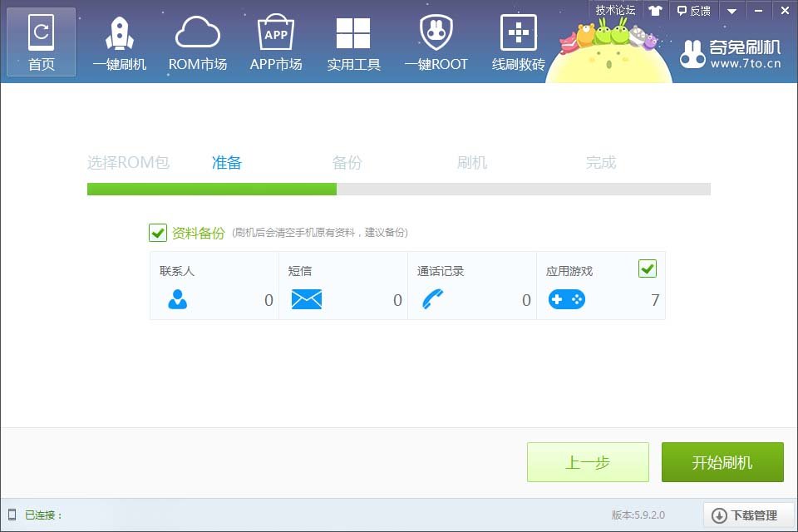This screenshot has width=798, height=532.
Task: Open the 线刷救砖 brick rescue tool
Action: point(517,42)
